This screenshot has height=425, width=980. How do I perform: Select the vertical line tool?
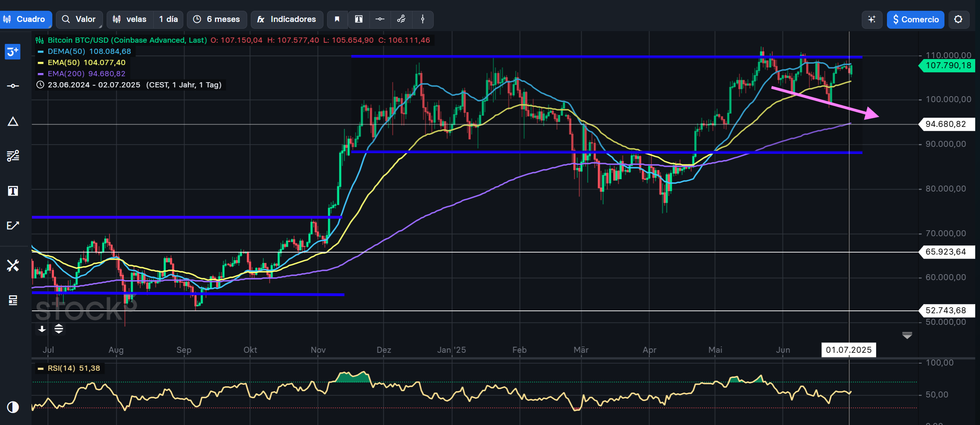423,19
